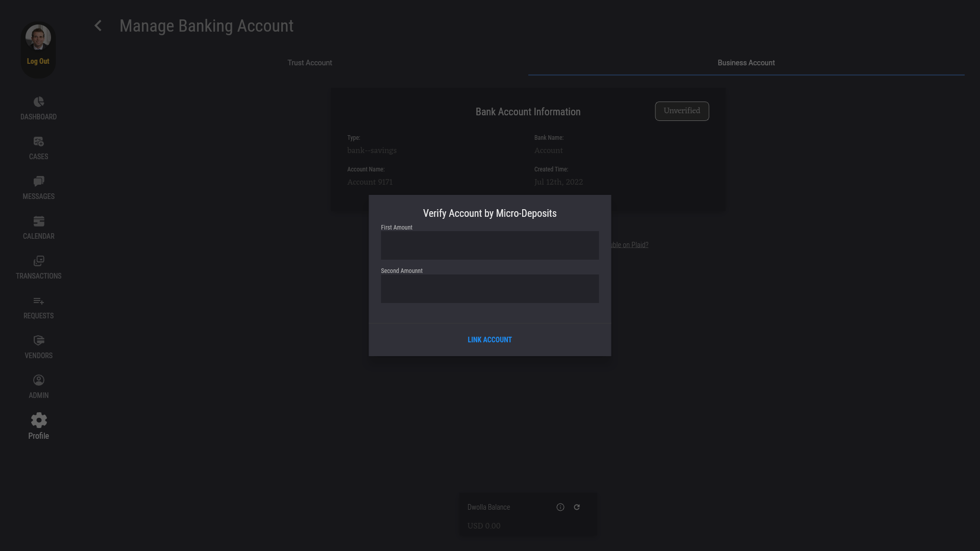Open the Admin user icon
This screenshot has width=980, height=551.
[38, 381]
